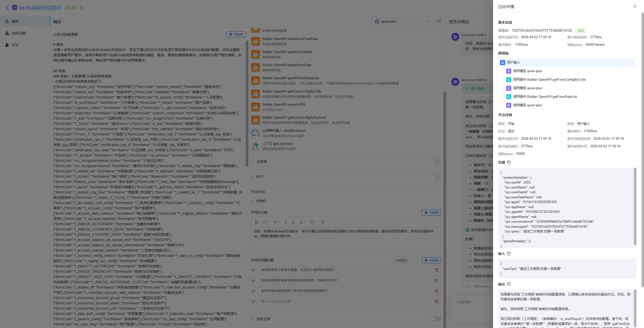Delete question 如果我需要批量更新或删除表单数据

(436, 280)
